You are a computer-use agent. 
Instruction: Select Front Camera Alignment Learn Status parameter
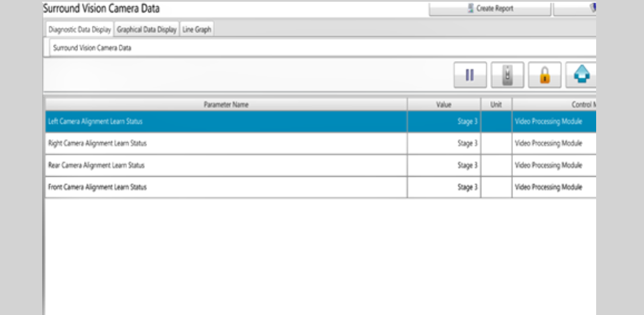click(97, 187)
